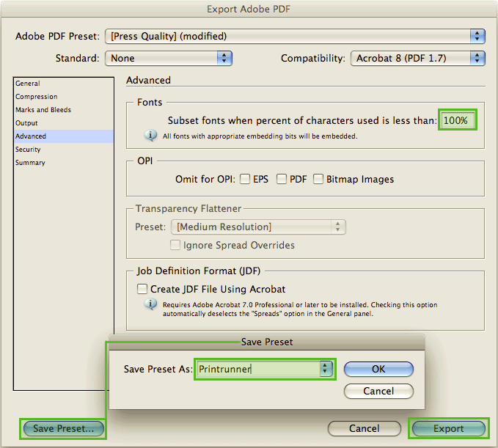Open the Marks and Bleeds panel
The width and height of the screenshot is (498, 448).
(x=43, y=110)
